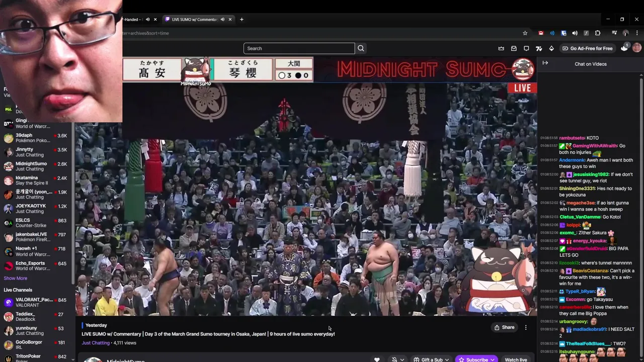Screen dimensions: 644x362
Task: Open Jinnytty channel in sidebar
Action: click(x=36, y=152)
